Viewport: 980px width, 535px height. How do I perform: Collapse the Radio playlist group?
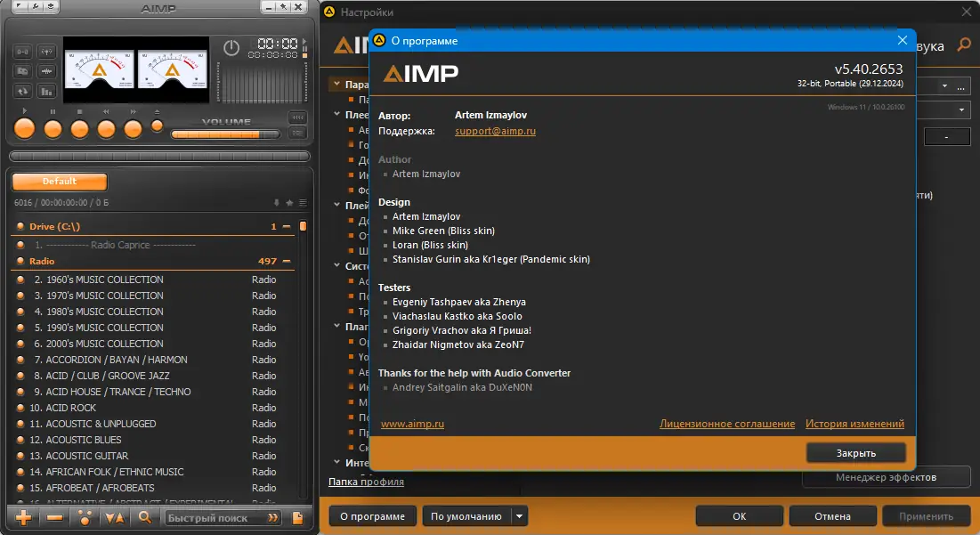[x=287, y=261]
